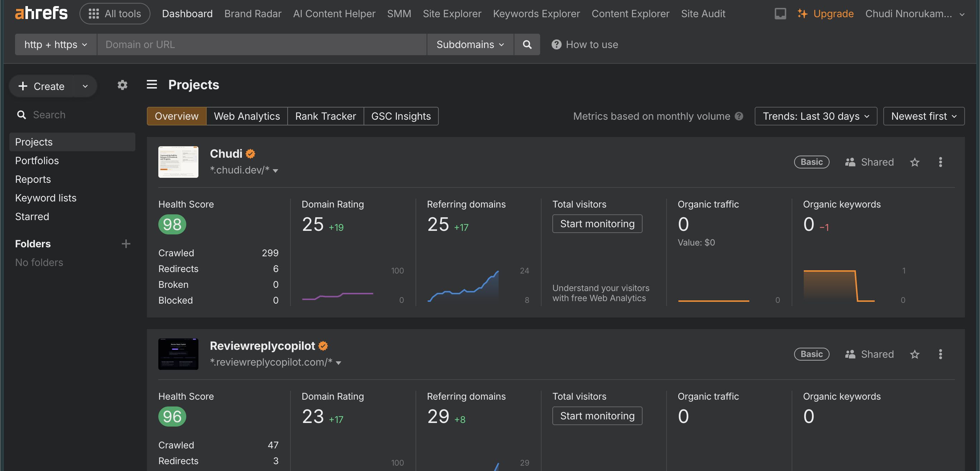
Task: Click the Domain or URL input field
Action: click(x=262, y=44)
